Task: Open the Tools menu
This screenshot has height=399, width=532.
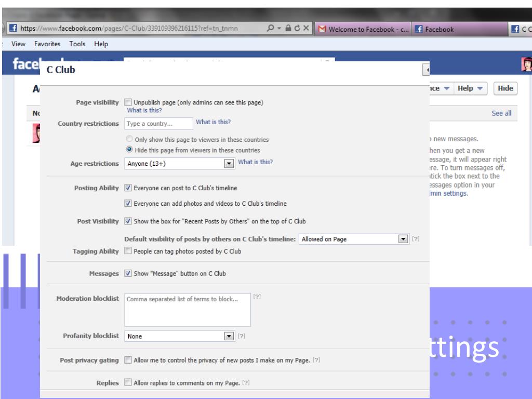Action: 77,44
